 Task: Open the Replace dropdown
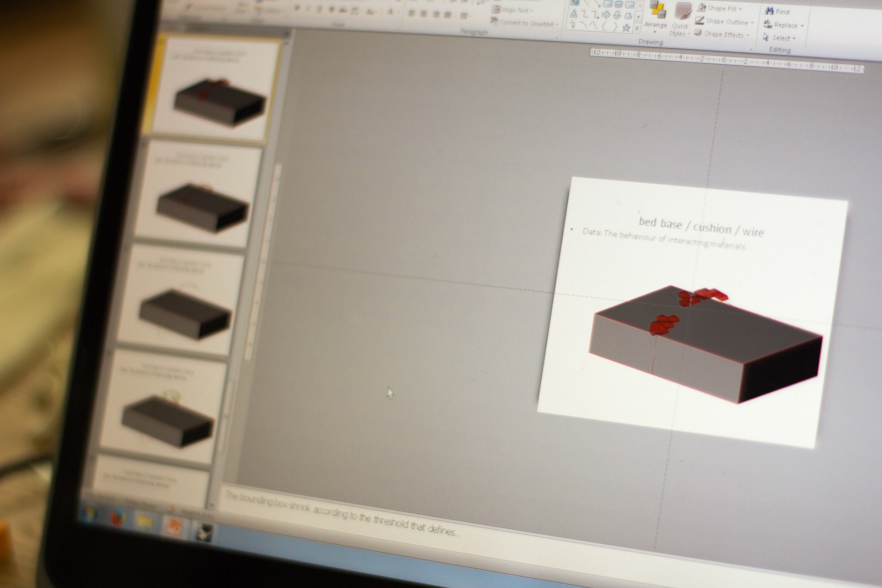[784, 25]
